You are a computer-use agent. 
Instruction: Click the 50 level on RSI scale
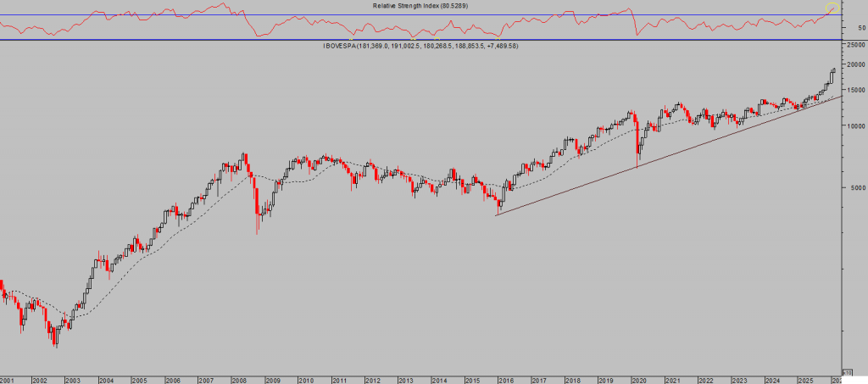(860, 27)
